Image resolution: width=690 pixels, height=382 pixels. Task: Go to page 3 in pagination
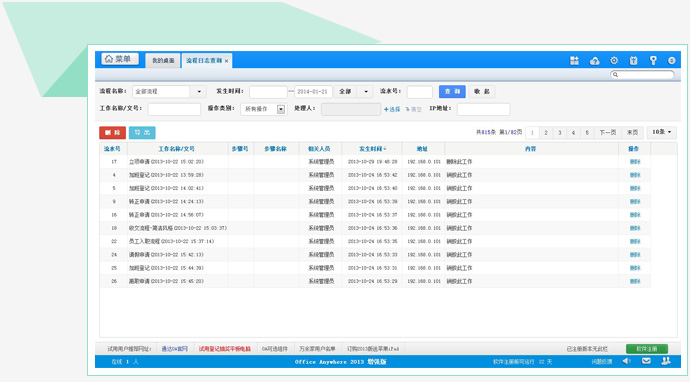click(x=559, y=132)
